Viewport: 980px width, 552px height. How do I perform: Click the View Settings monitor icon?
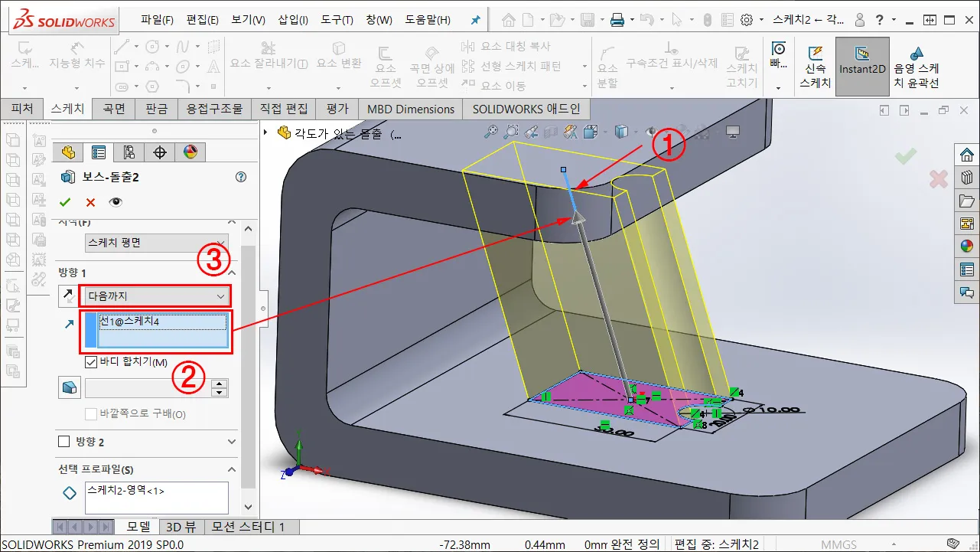(732, 132)
